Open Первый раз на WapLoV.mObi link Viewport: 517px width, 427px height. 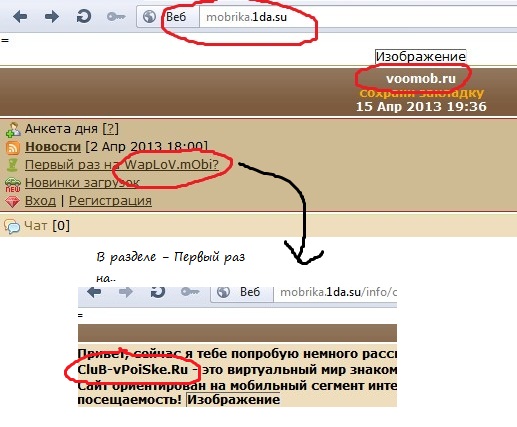pyautogui.click(x=122, y=165)
